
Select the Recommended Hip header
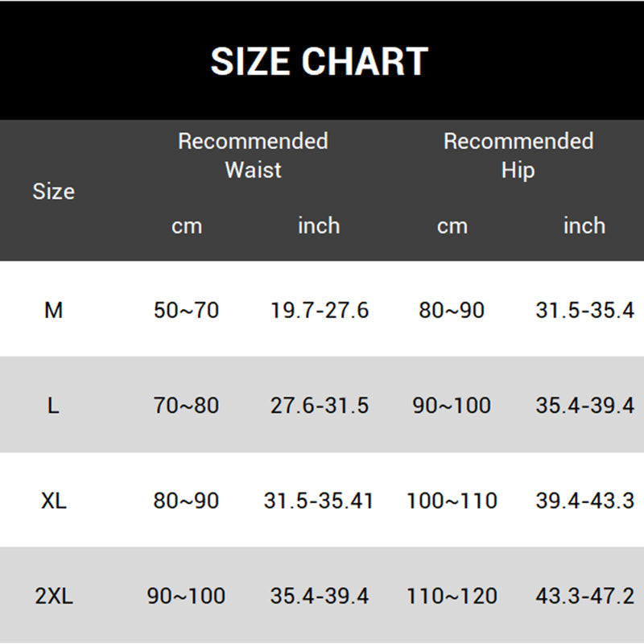coord(518,155)
